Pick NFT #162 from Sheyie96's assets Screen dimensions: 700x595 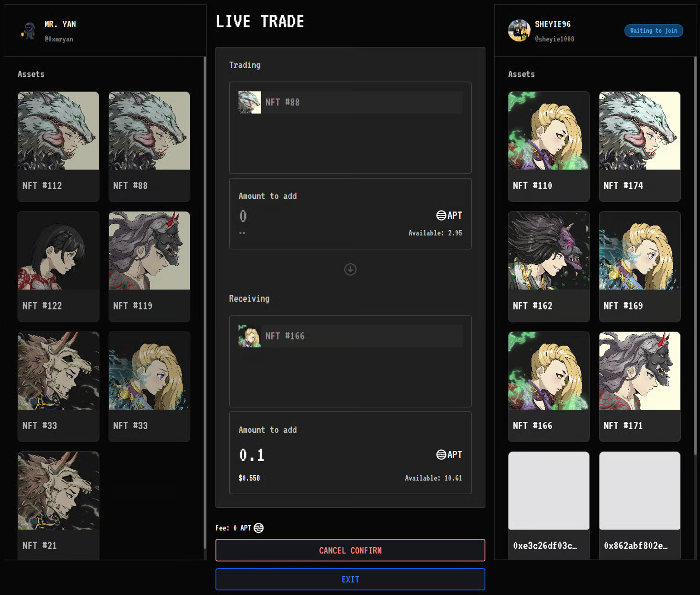[x=548, y=266]
